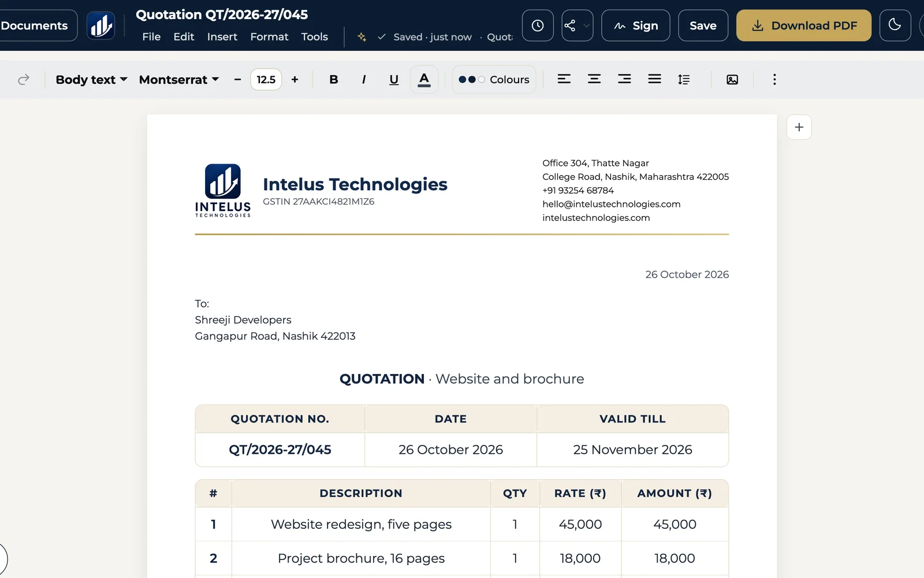Click the share icon button

pos(570,25)
